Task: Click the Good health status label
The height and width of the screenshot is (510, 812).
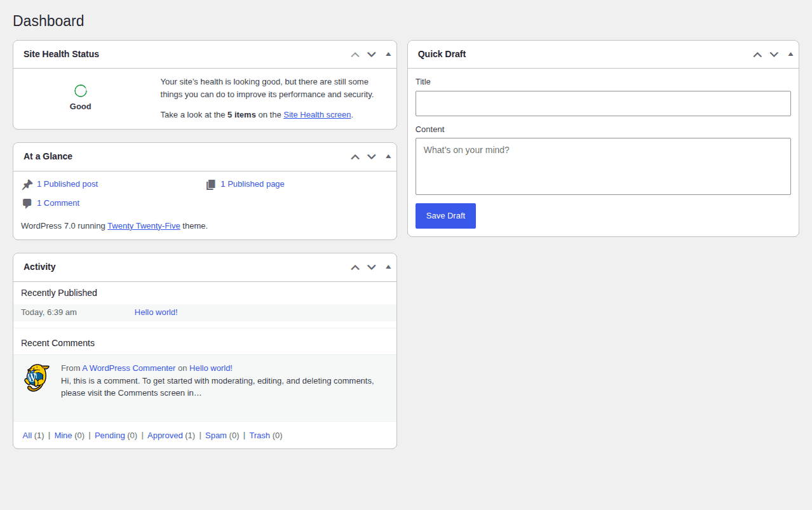Action: pyautogui.click(x=81, y=107)
